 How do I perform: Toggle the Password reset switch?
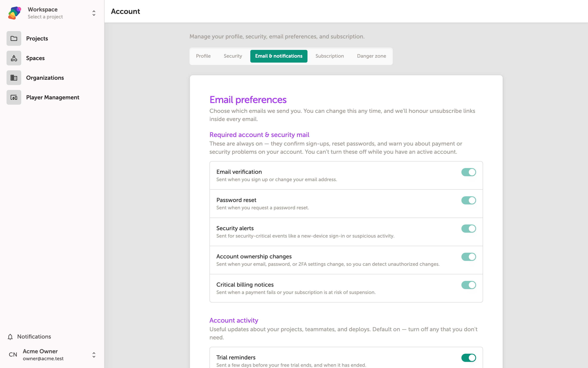pyautogui.click(x=468, y=200)
